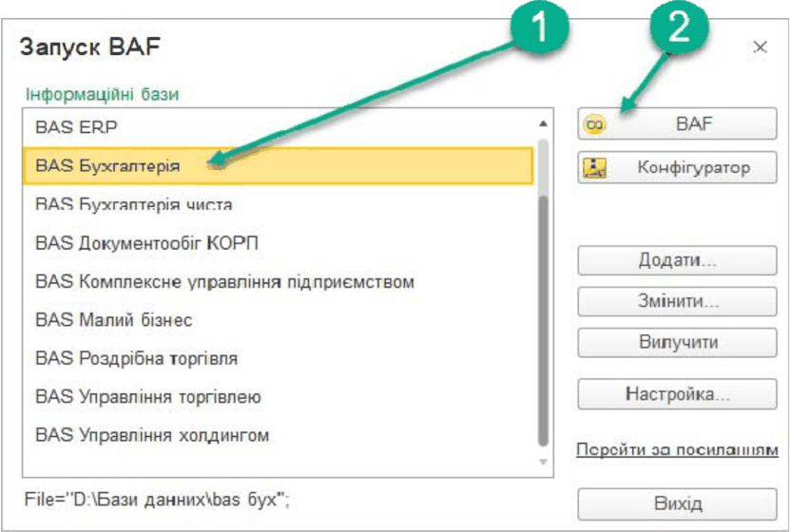Click the Інформаційні бази label
Viewport: 790px width, 532px height.
tap(103, 94)
